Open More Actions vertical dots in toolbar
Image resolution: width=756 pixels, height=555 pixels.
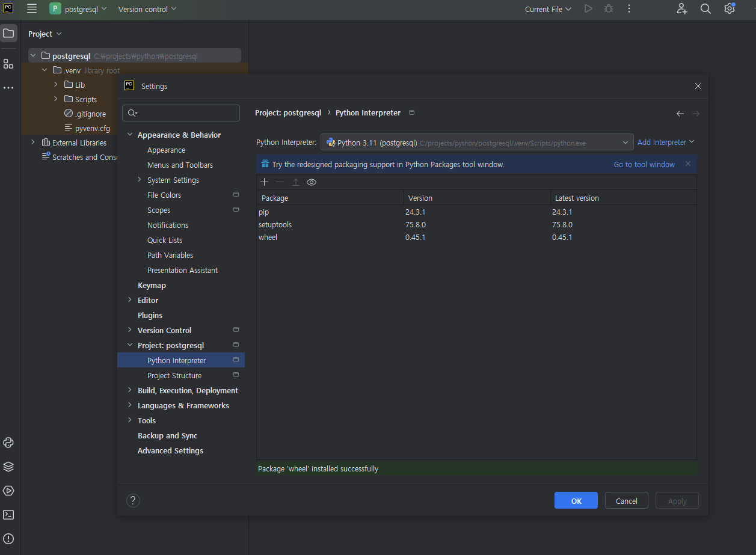coord(629,8)
